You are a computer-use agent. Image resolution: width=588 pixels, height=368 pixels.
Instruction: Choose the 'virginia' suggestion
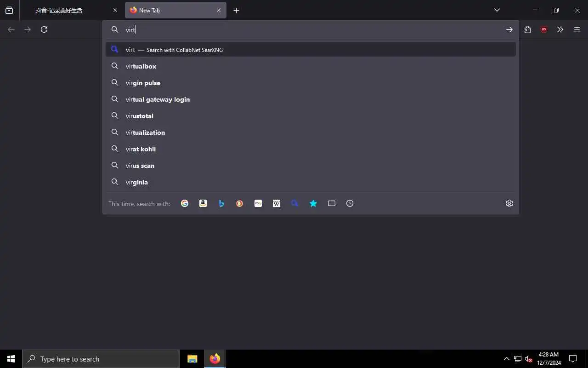click(x=311, y=182)
